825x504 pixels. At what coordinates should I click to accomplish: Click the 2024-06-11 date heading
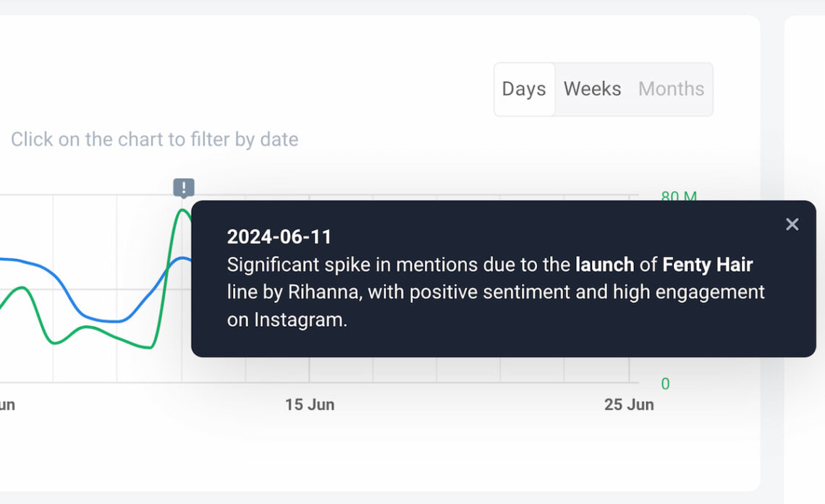point(279,237)
